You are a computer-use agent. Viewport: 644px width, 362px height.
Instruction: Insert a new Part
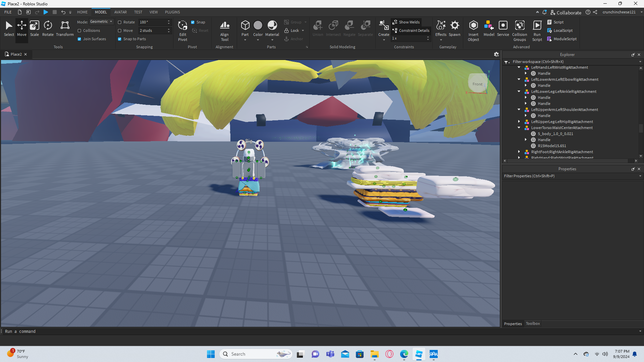(x=245, y=26)
